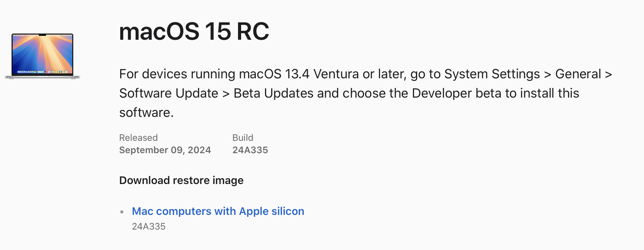Click the build number 24A335 under Build
The width and height of the screenshot is (644, 250).
point(250,150)
